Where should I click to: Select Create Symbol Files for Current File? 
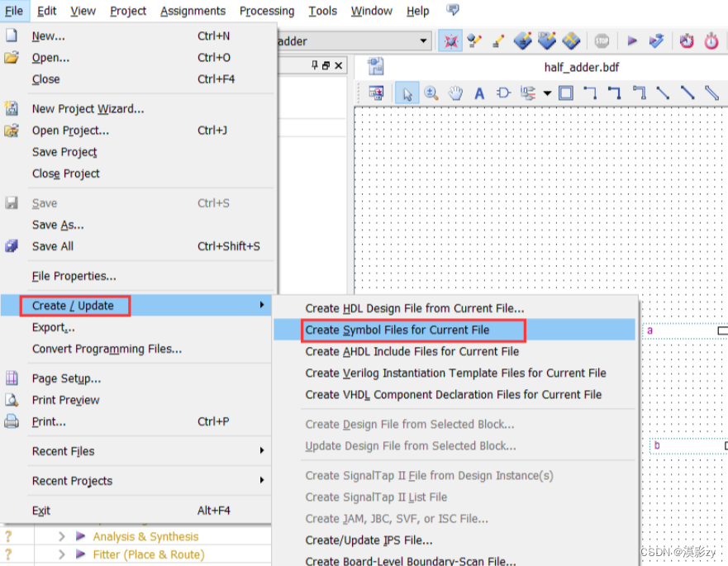coord(454,330)
